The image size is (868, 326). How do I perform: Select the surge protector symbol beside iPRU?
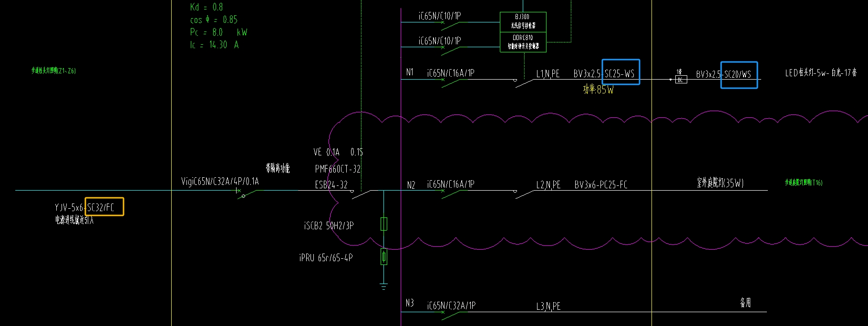point(384,257)
